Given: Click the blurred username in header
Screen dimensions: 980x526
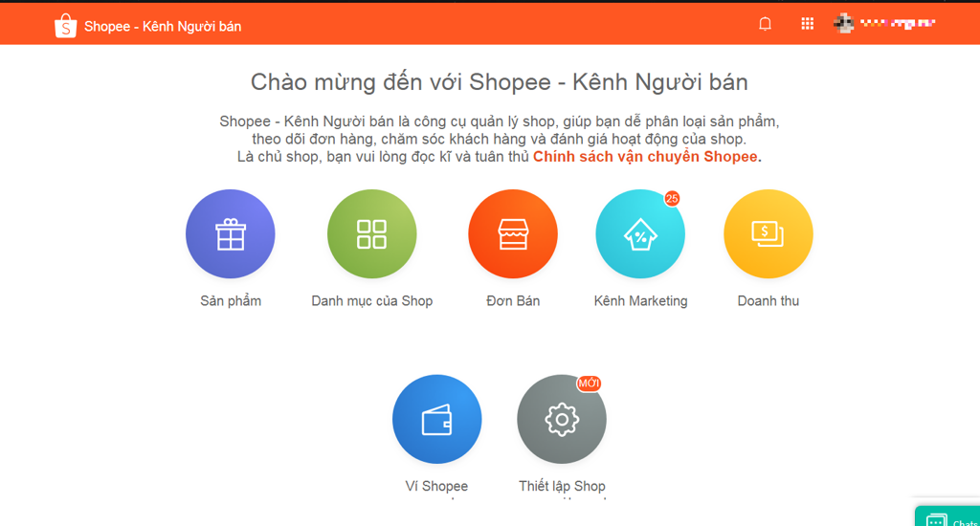Looking at the screenshot, I should click(x=897, y=24).
